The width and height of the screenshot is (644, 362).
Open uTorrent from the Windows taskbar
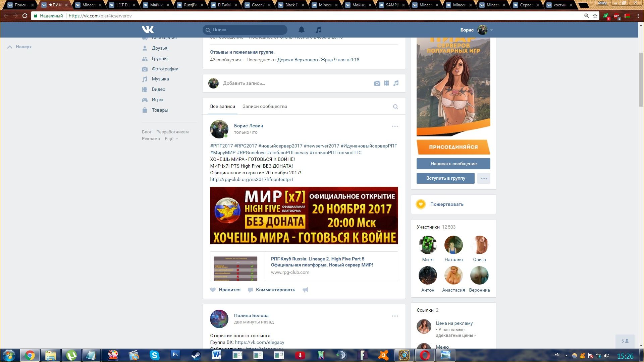tap(71, 355)
